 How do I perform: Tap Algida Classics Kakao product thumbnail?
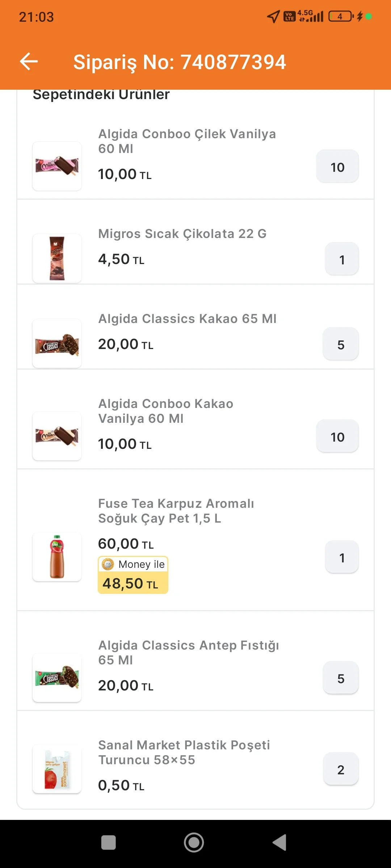point(57,343)
